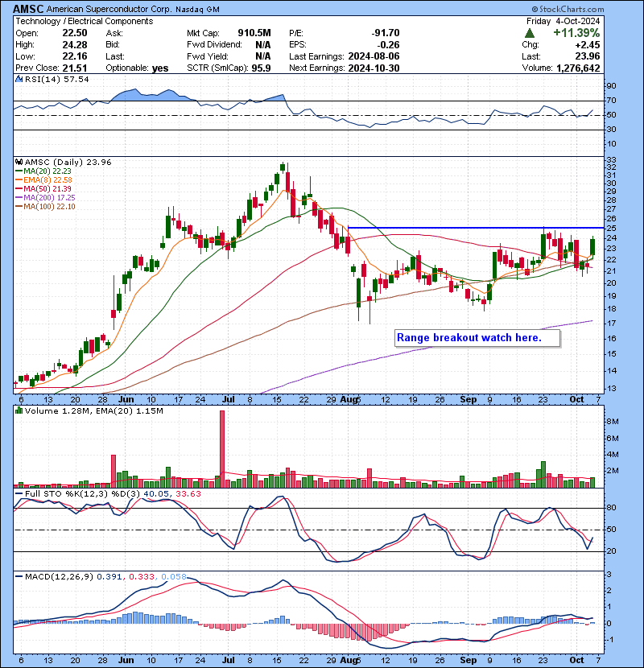
Task: Click the Next Earnings date 2024-10-30
Action: [x=374, y=68]
